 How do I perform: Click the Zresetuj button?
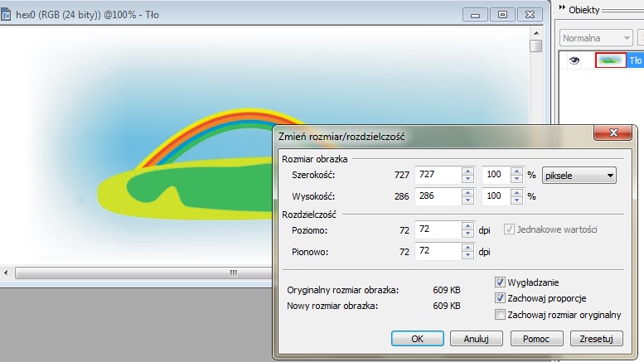(595, 339)
